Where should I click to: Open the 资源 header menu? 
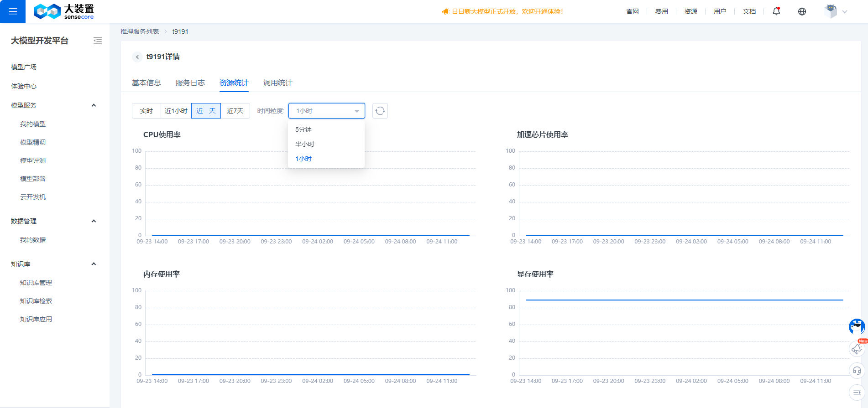[691, 11]
